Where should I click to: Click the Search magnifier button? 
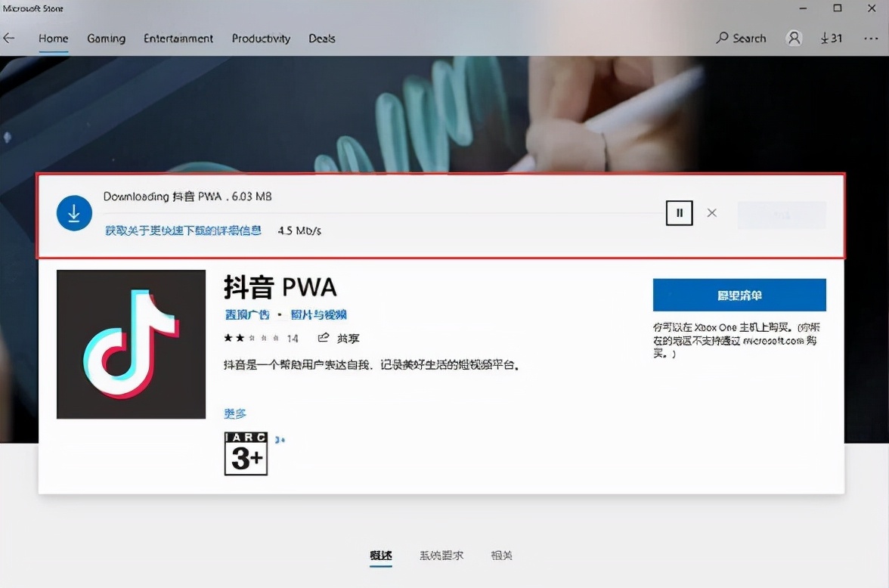tap(741, 38)
